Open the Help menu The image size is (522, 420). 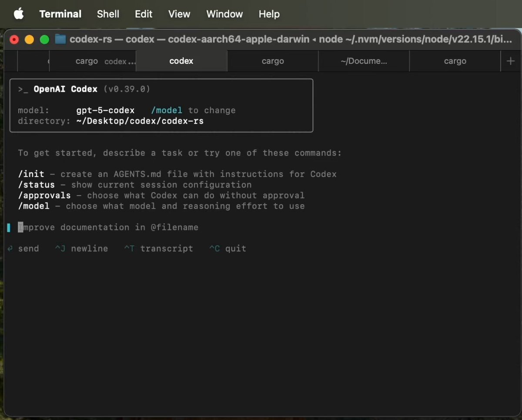[269, 14]
